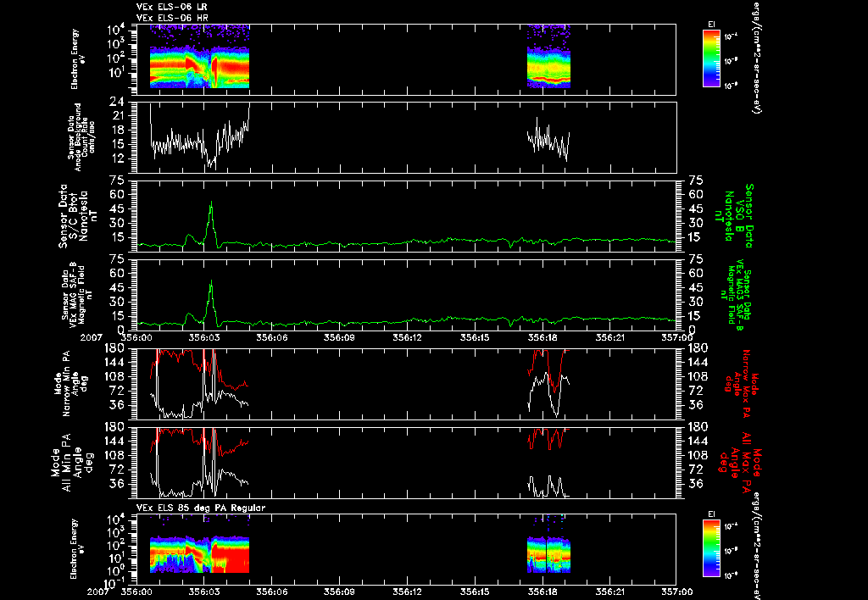Screen dimensions: 868x600
Task: Click the '21' tick on count rate axis
Action: point(117,116)
